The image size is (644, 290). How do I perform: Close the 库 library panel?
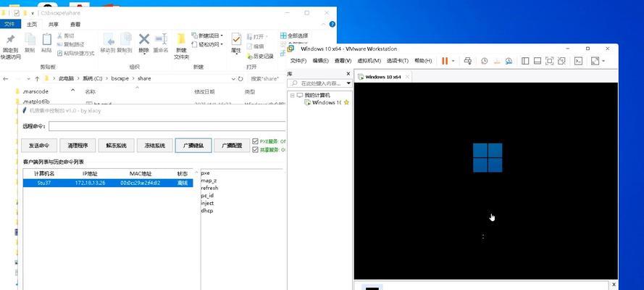tap(348, 74)
